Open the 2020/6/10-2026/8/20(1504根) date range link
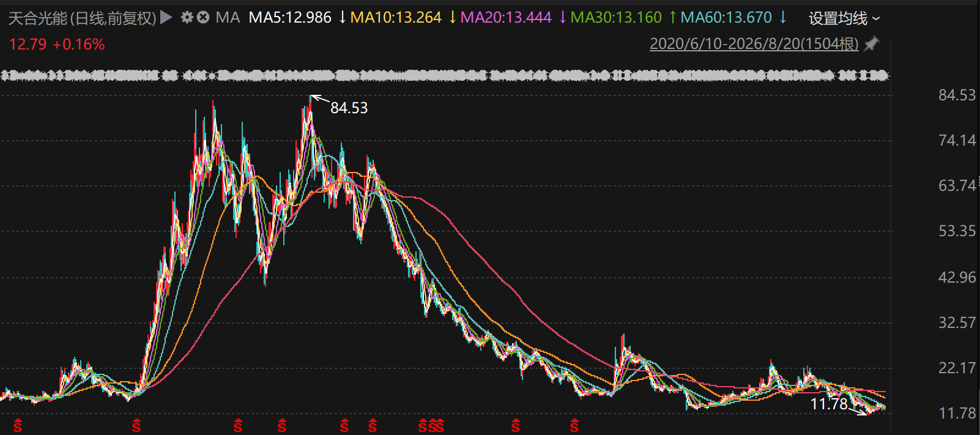The height and width of the screenshot is (435, 980). (754, 44)
